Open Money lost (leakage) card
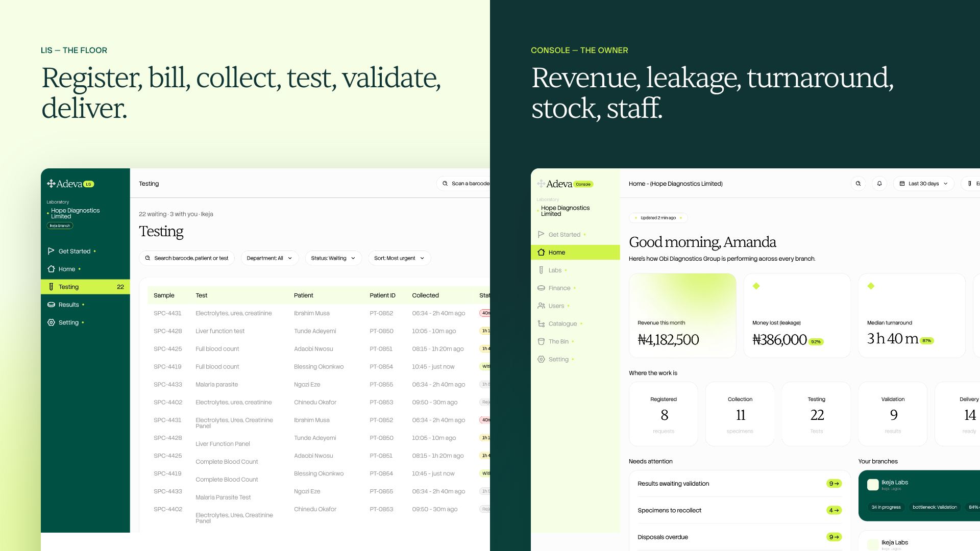This screenshot has height=551, width=980. click(x=797, y=315)
